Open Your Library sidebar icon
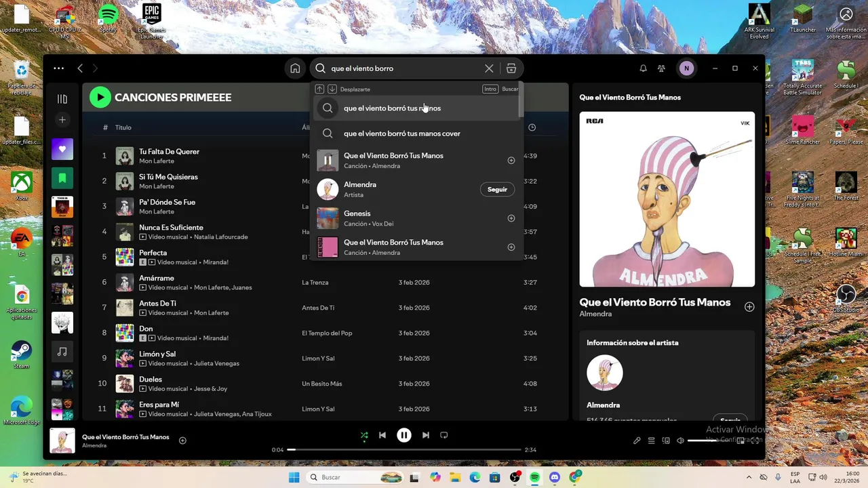 [x=62, y=99]
